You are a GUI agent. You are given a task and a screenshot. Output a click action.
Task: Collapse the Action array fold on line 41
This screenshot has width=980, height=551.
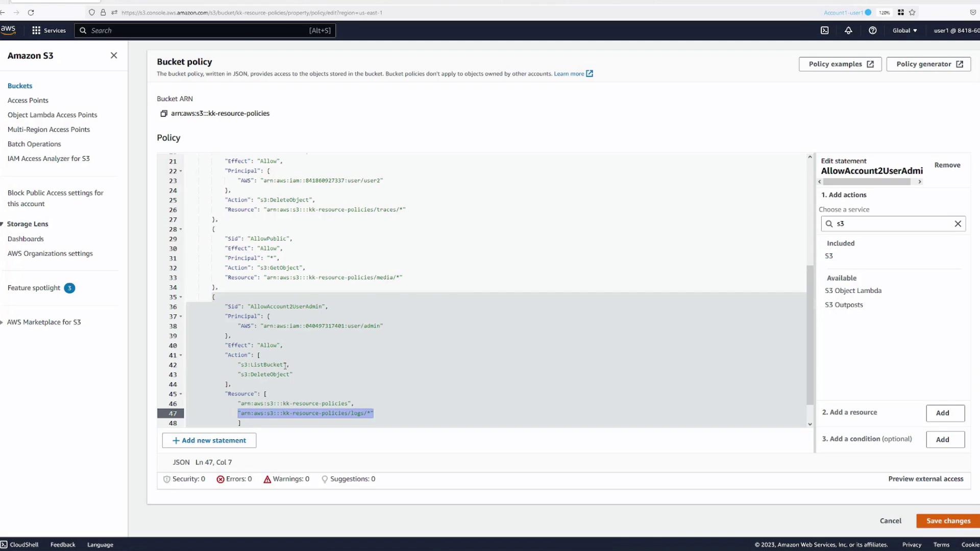click(181, 355)
